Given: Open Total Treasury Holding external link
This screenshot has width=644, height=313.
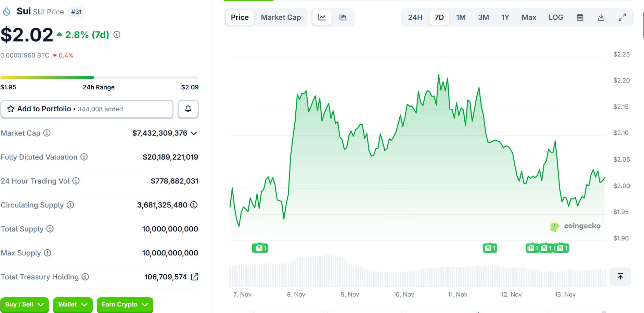Looking at the screenshot, I should click(194, 277).
